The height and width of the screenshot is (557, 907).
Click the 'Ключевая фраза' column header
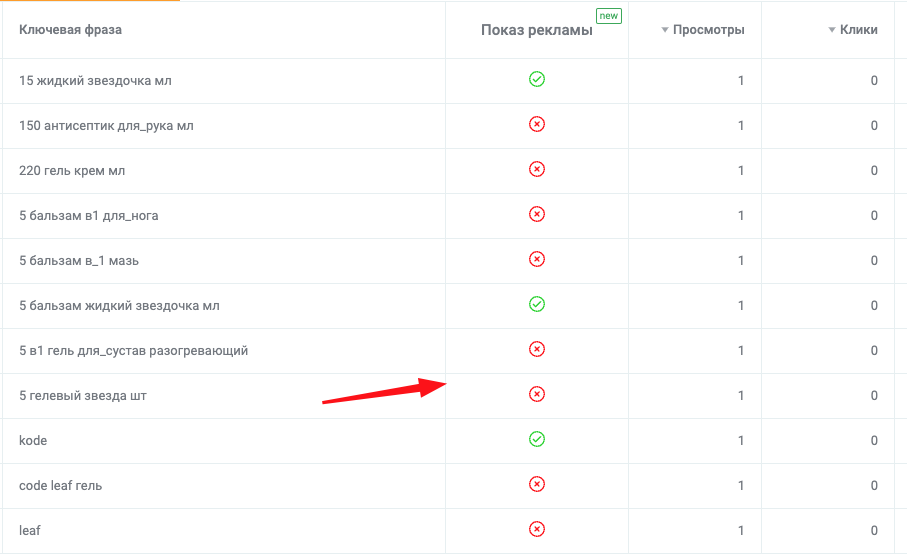click(71, 30)
